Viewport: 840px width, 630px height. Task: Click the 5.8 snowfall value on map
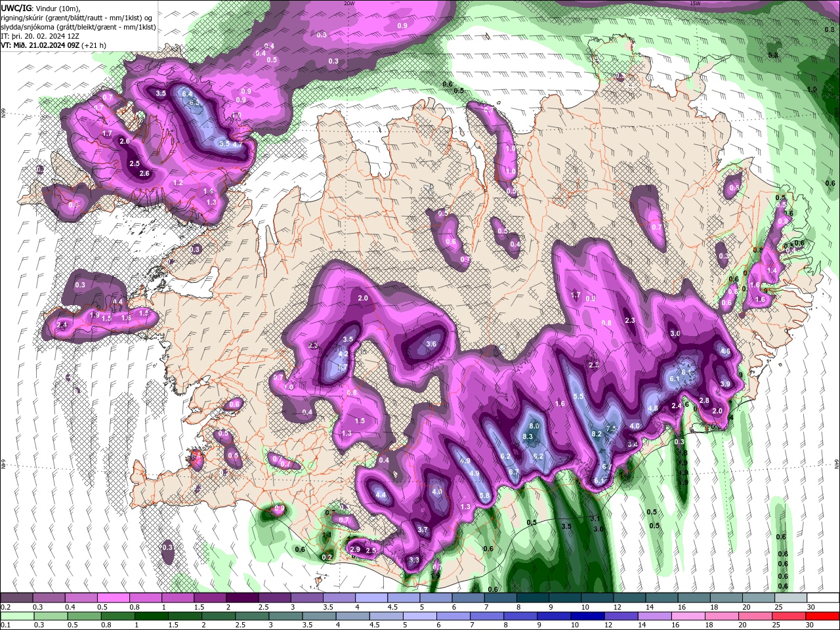coord(485,495)
